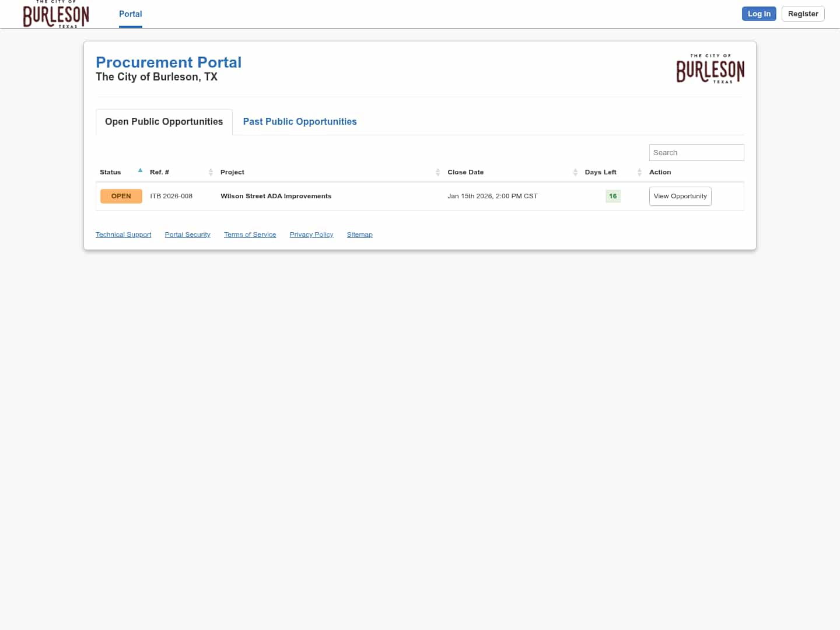This screenshot has height=630, width=840.
Task: Switch to the Past Public Opportunities tab
Action: tap(299, 121)
